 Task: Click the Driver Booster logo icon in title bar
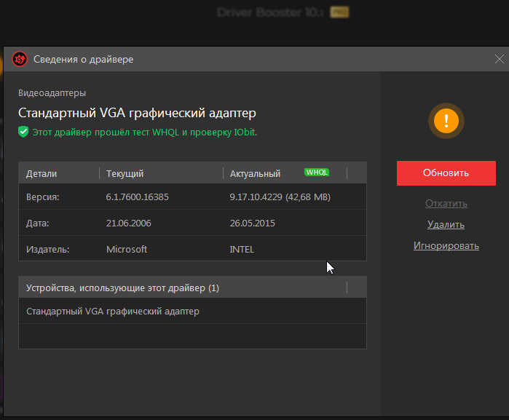(x=20, y=59)
